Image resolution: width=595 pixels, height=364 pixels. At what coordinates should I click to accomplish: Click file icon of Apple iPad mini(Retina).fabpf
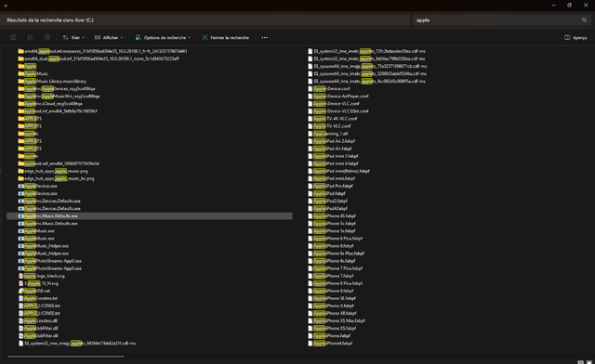(x=311, y=171)
